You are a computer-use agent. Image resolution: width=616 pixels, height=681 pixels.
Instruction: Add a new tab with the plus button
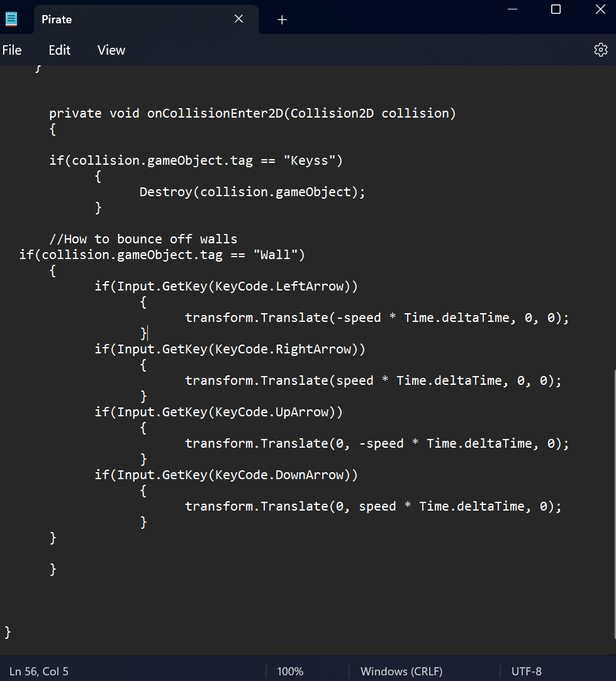tap(282, 19)
